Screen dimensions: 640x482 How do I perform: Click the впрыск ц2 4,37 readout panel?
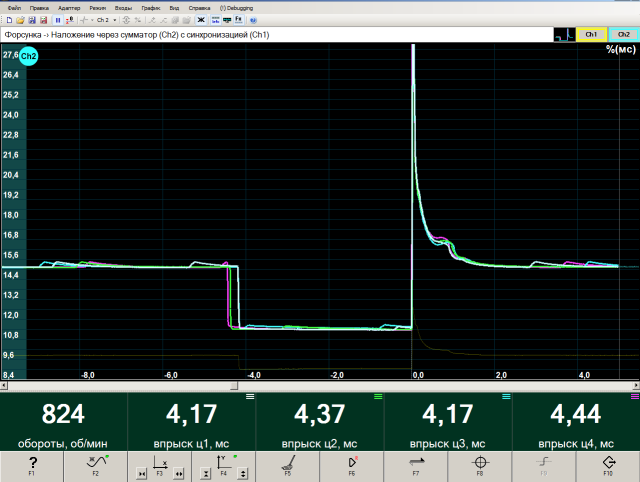[320, 422]
